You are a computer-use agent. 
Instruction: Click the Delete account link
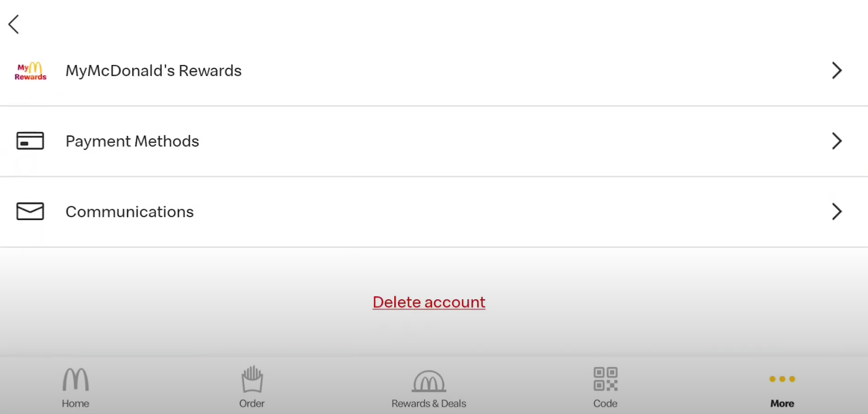click(429, 302)
